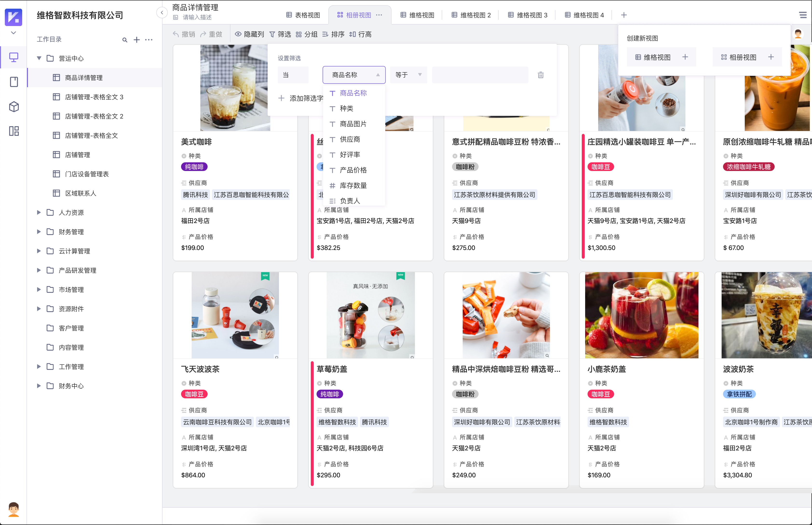The width and height of the screenshot is (812, 525).
Task: Click the 纯咖啡 purple tag on 美式咖啡
Action: tap(194, 167)
